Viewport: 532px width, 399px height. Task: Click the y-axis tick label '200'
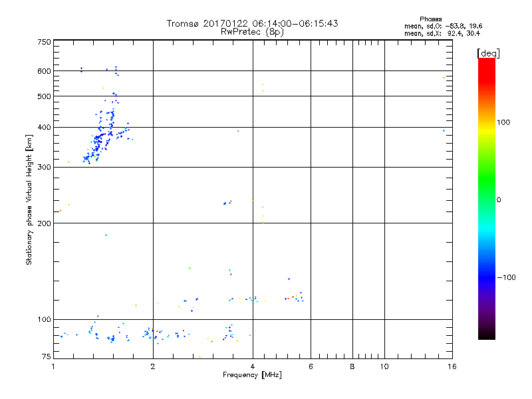(44, 223)
